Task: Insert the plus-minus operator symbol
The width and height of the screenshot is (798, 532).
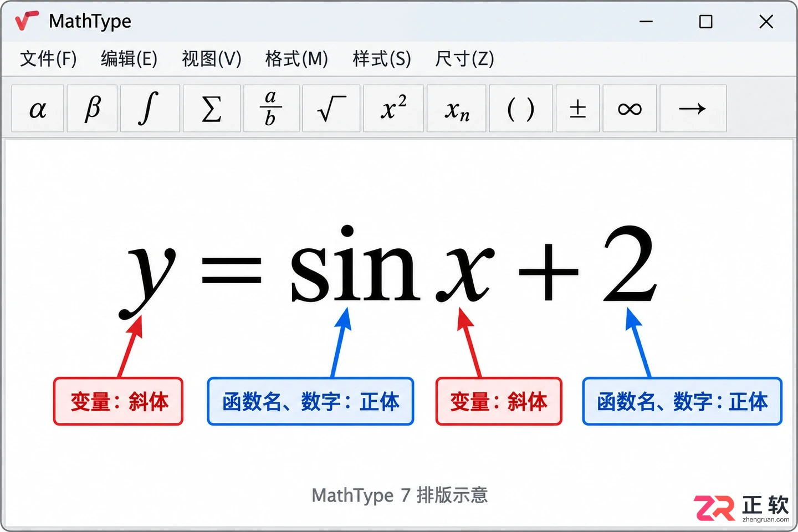Action: [578, 109]
